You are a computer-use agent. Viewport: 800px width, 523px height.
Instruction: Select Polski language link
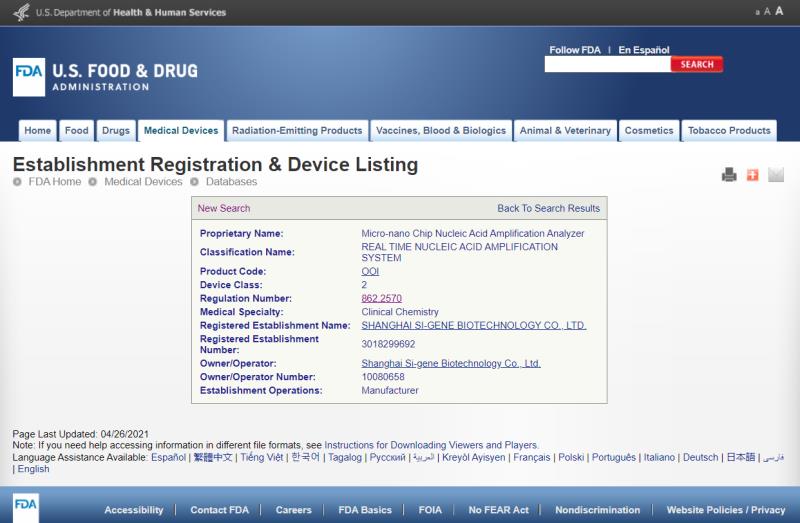pos(571,457)
